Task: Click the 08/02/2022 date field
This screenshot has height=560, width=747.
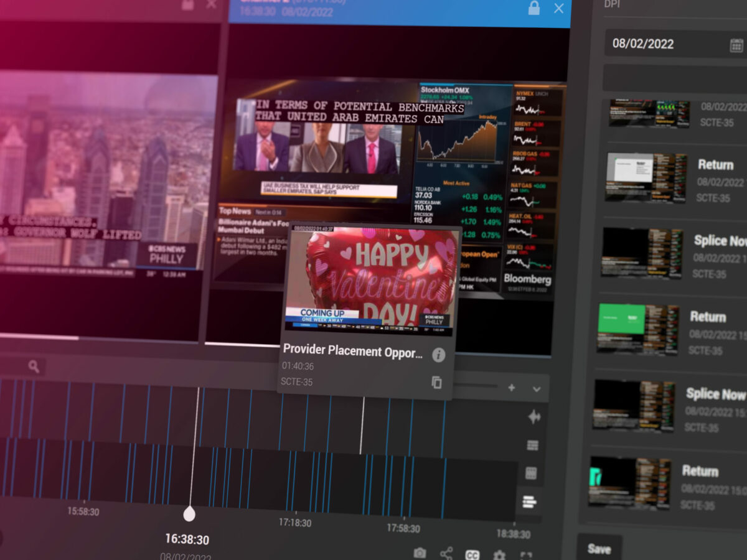Action: (675, 44)
